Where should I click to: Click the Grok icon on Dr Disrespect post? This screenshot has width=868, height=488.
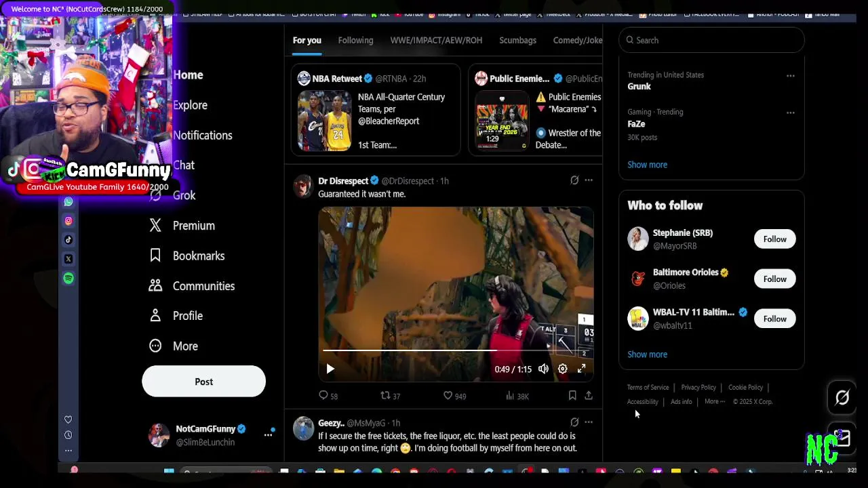click(x=574, y=180)
